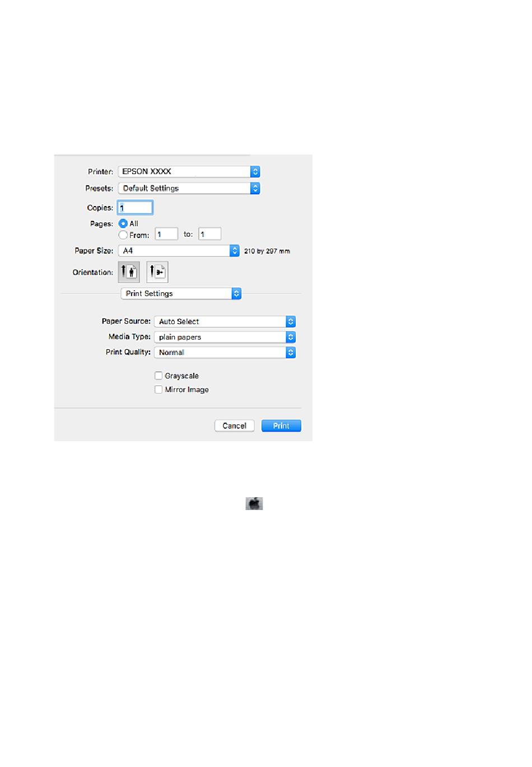Click the Print button
Screen dimensions: 532x767
click(x=281, y=426)
